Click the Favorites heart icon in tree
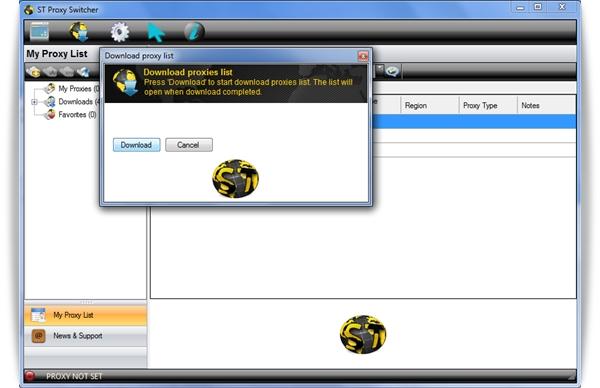Image resolution: width=600 pixels, height=388 pixels. 50,114
